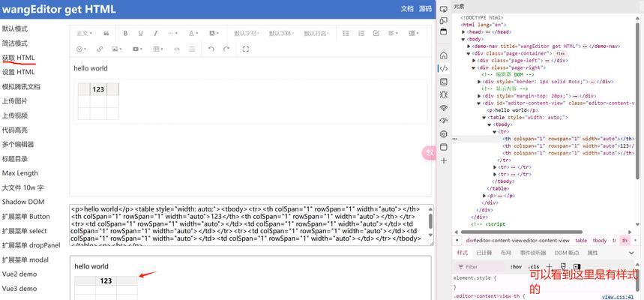
Task: Insert a hyperlink with the link icon
Action: (x=100, y=49)
